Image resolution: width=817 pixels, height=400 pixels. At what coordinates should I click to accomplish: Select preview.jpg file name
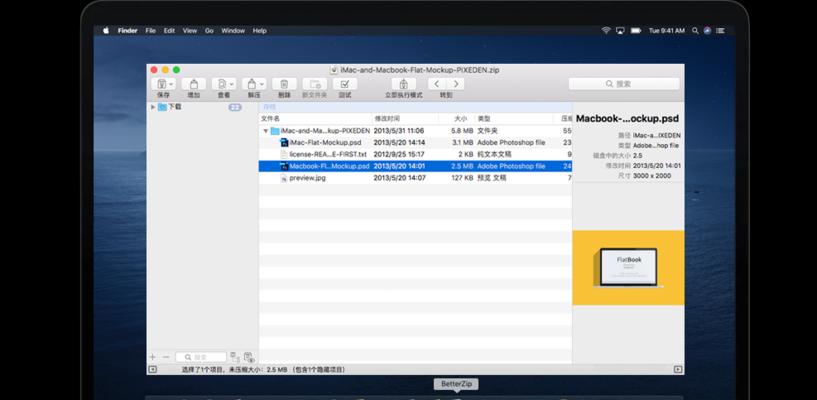pos(307,178)
